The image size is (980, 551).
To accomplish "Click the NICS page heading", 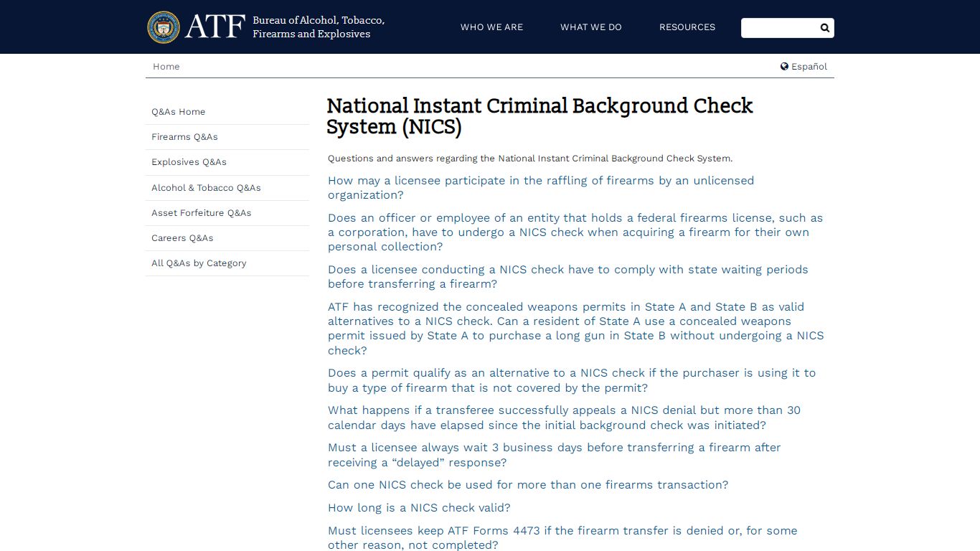I will coord(540,116).
